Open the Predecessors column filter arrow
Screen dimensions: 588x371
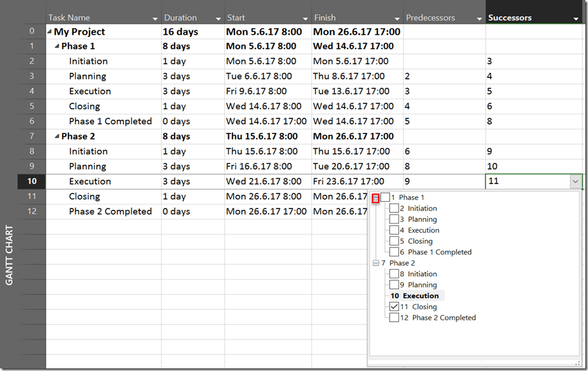click(479, 18)
